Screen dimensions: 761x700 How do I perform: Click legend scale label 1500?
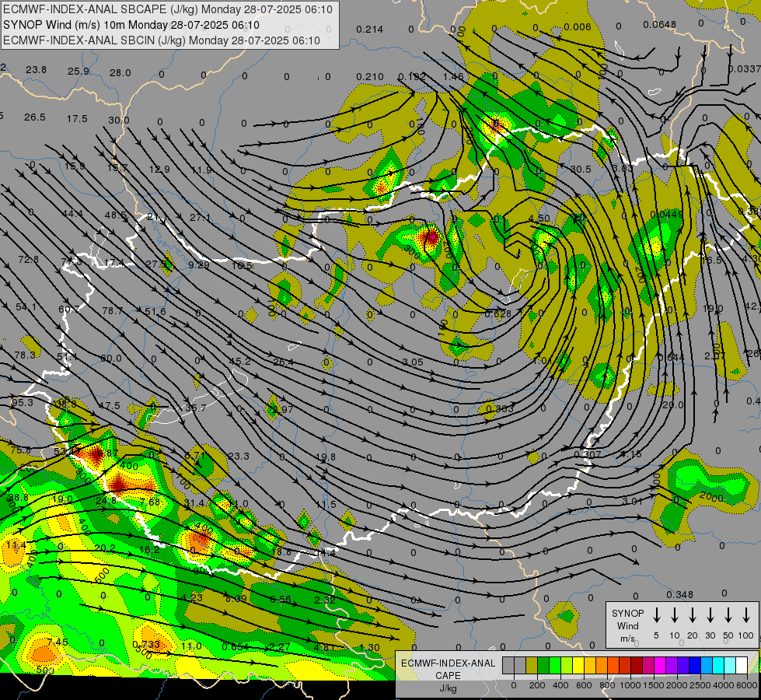(654, 685)
